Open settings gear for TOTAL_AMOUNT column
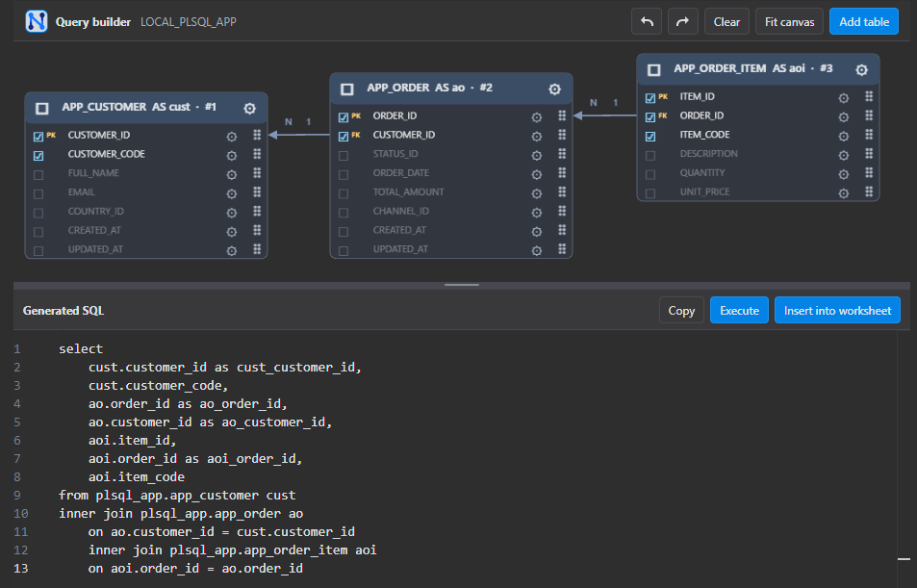Image resolution: width=917 pixels, height=588 pixels. (x=536, y=193)
